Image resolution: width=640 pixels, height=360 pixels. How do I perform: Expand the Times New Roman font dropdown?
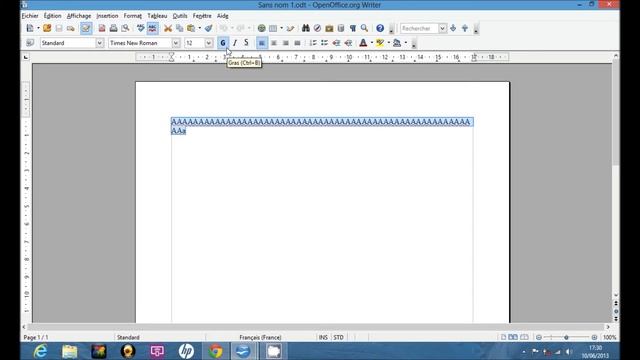[176, 43]
